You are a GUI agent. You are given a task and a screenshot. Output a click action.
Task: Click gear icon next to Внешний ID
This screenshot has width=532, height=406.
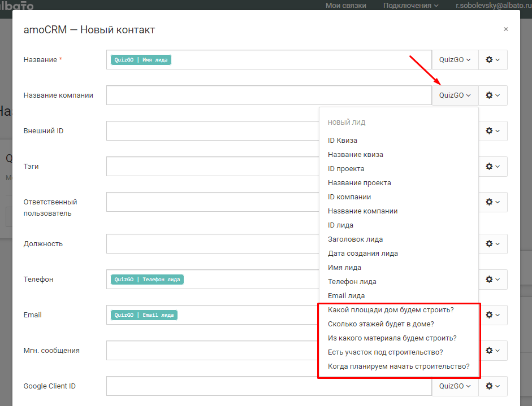[x=492, y=131]
